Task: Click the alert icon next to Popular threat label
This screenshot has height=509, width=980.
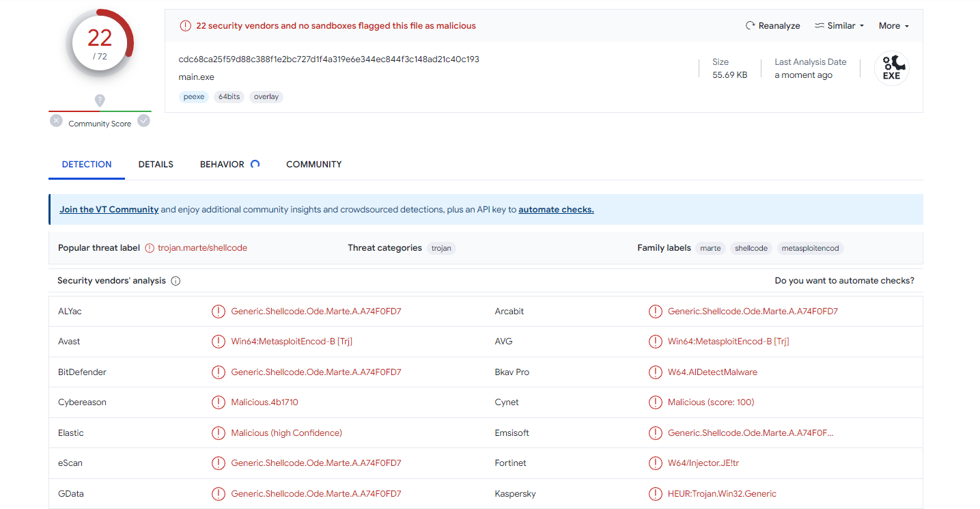Action: tap(150, 248)
